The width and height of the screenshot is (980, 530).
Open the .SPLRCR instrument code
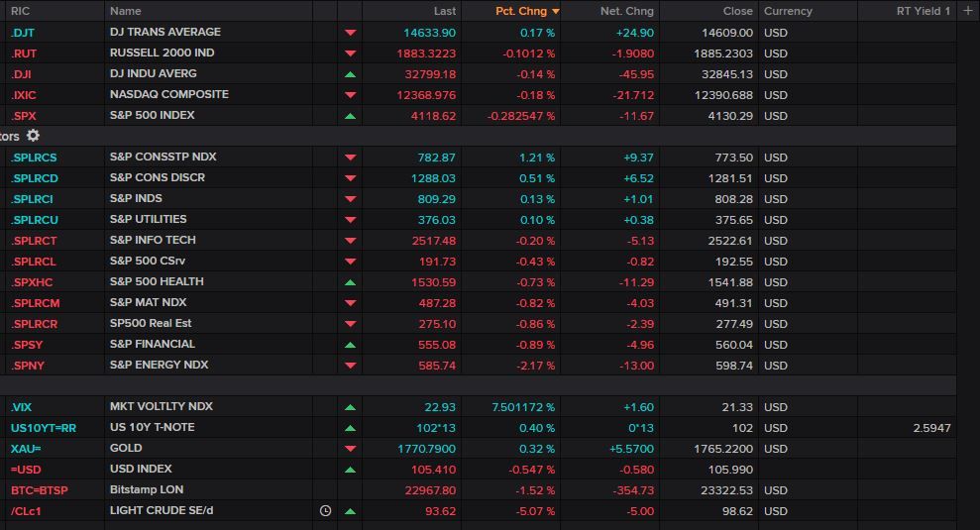coord(34,324)
